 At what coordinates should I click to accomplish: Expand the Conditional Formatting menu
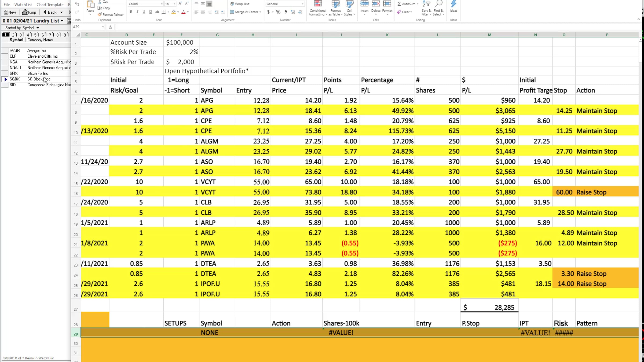[318, 8]
